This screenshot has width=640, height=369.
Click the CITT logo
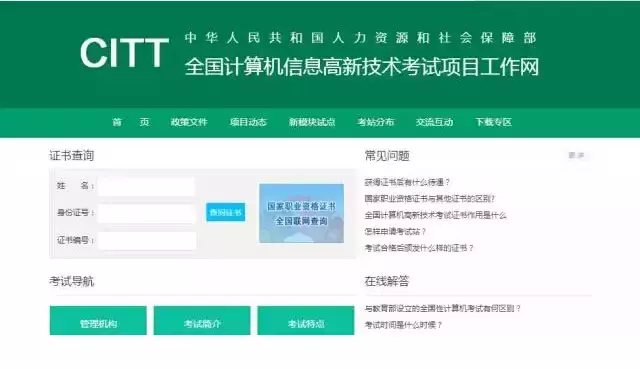(124, 53)
